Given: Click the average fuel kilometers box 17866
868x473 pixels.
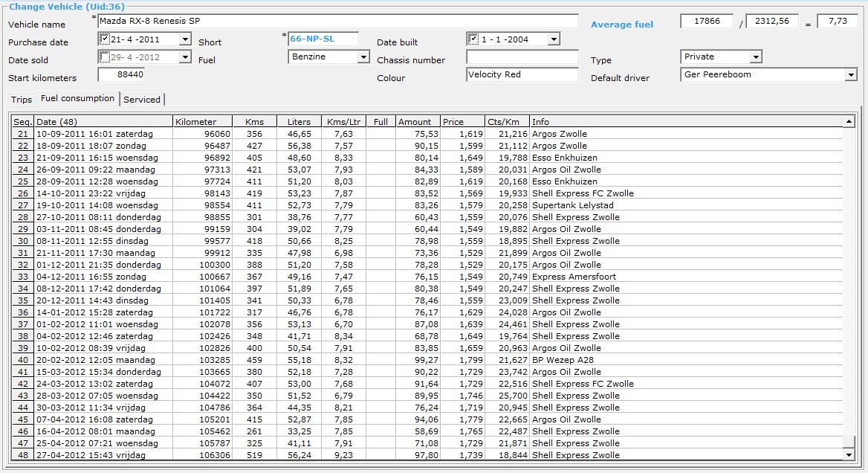Looking at the screenshot, I should (707, 21).
